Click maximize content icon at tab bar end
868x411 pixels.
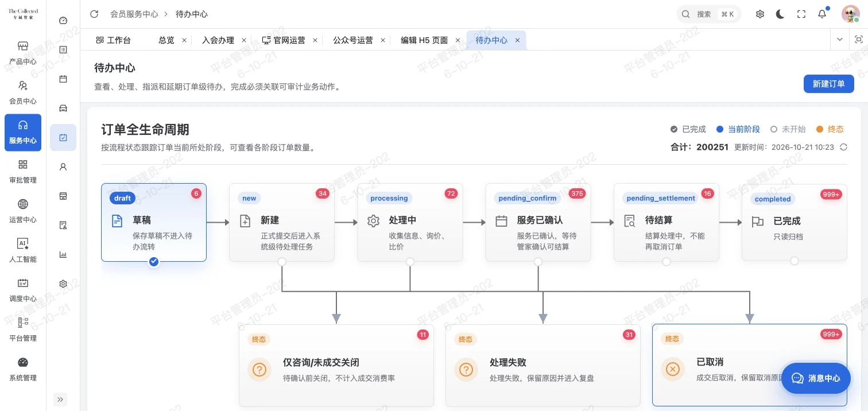[x=859, y=40]
